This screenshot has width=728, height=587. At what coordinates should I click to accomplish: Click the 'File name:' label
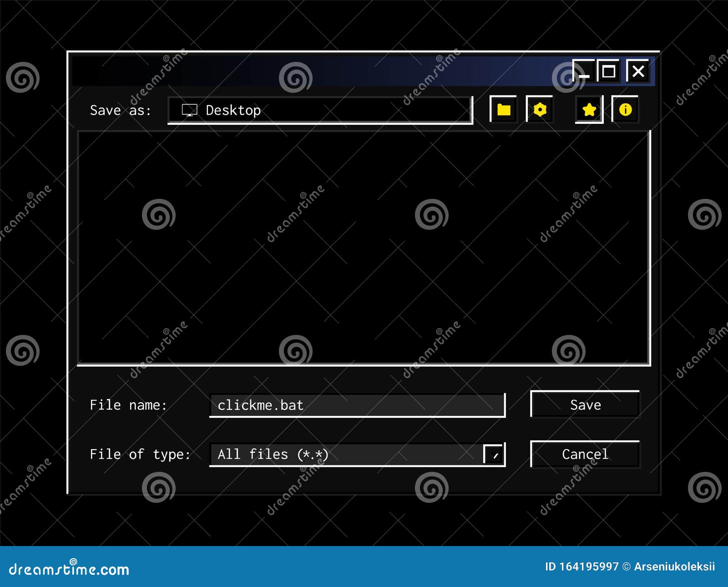click(x=129, y=405)
